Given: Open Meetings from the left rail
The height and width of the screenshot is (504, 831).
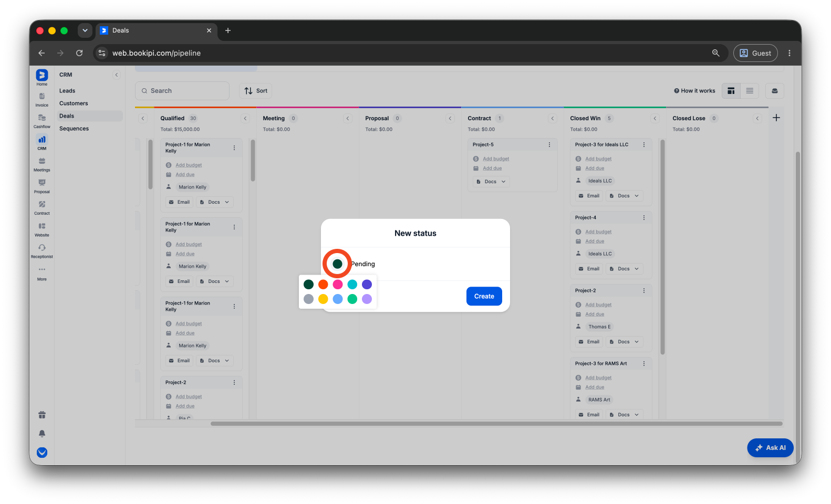Looking at the screenshot, I should (x=42, y=164).
